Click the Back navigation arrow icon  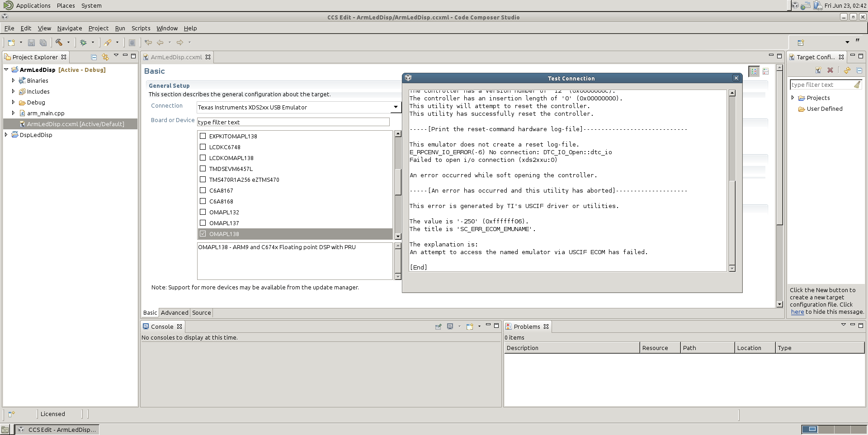click(x=160, y=43)
